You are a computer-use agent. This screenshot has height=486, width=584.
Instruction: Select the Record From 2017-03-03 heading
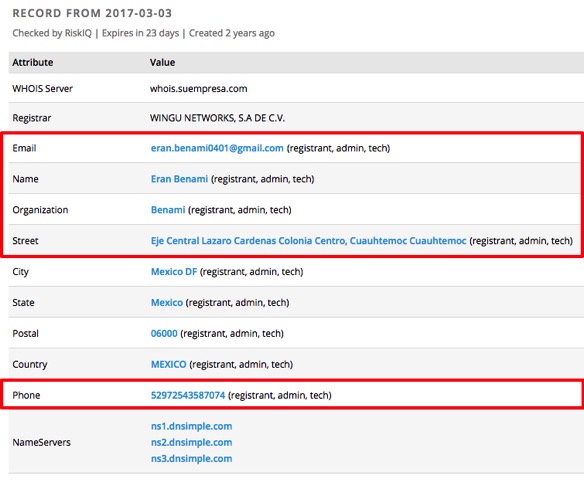point(92,13)
